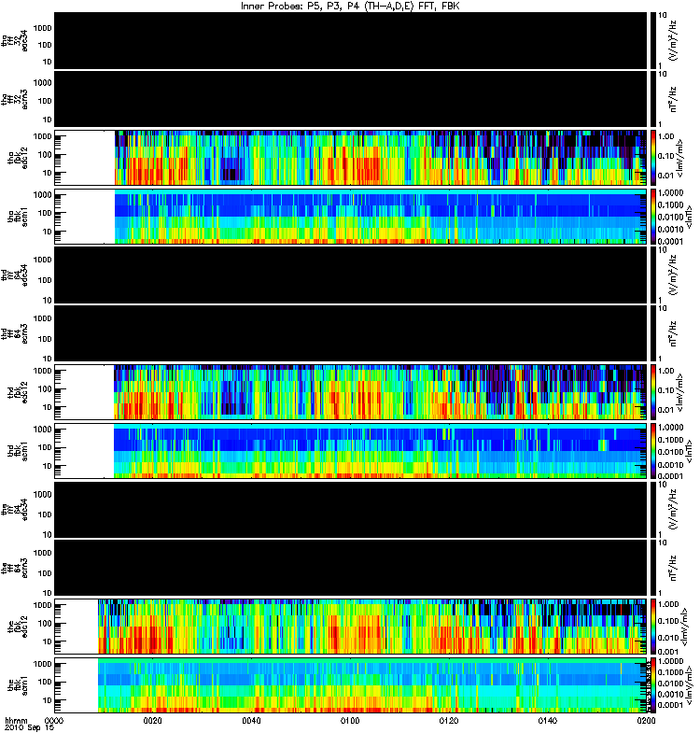Click the '0020' time axis label
Viewport: 700px width, 747px height.
(x=152, y=721)
